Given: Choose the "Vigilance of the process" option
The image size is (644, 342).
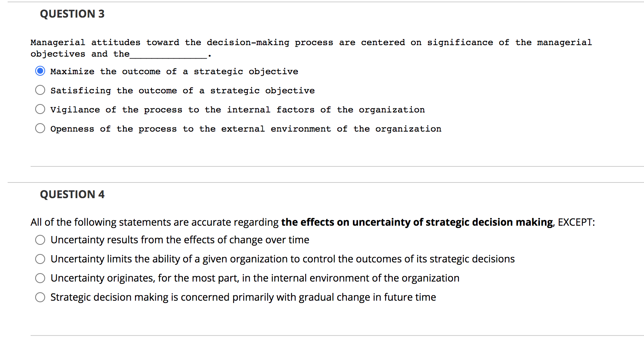Looking at the screenshot, I should coord(40,109).
